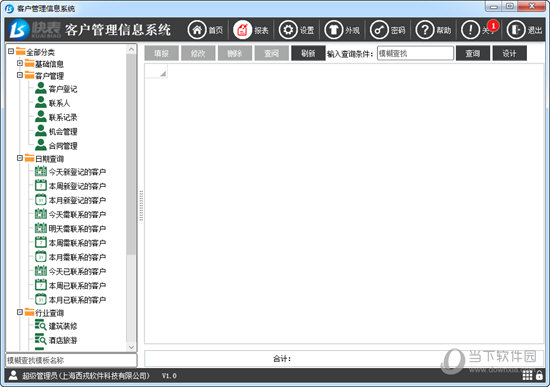Collapse the 日期查询 folder
This screenshot has width=550, height=387.
(20, 158)
